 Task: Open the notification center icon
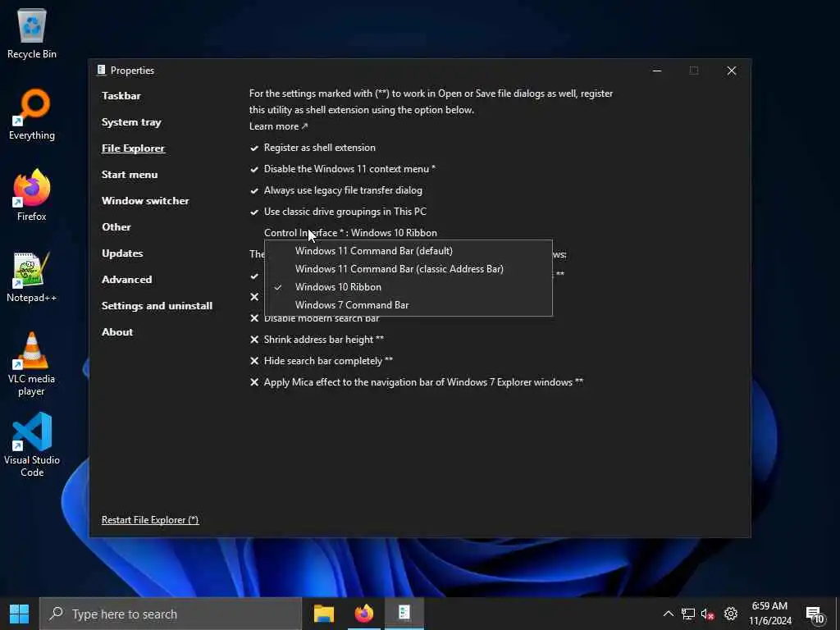[815, 614]
